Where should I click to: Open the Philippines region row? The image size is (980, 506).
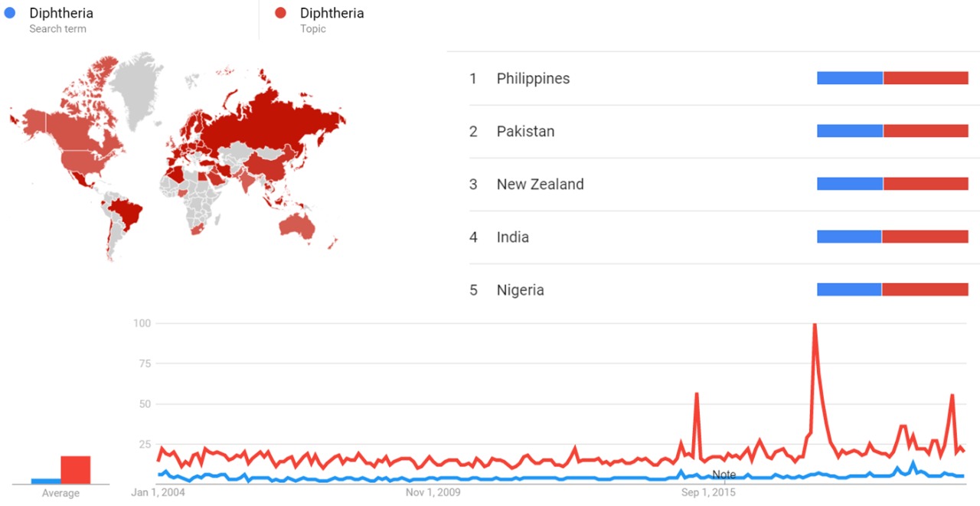click(533, 79)
